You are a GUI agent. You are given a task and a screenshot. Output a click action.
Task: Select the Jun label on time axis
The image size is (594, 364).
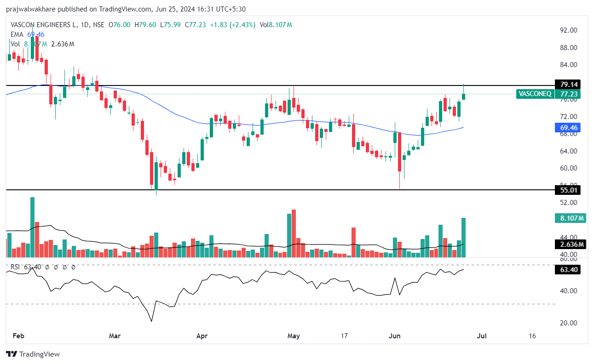(x=394, y=336)
